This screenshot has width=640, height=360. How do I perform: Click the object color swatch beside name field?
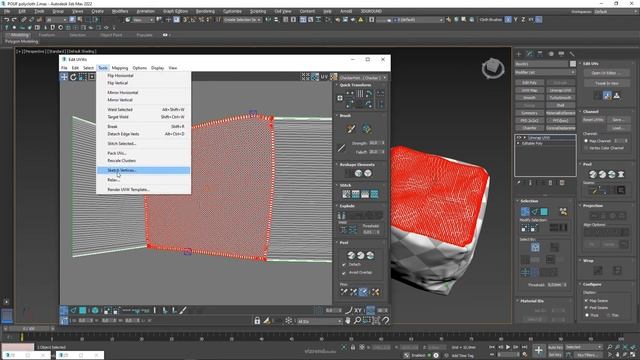point(573,64)
